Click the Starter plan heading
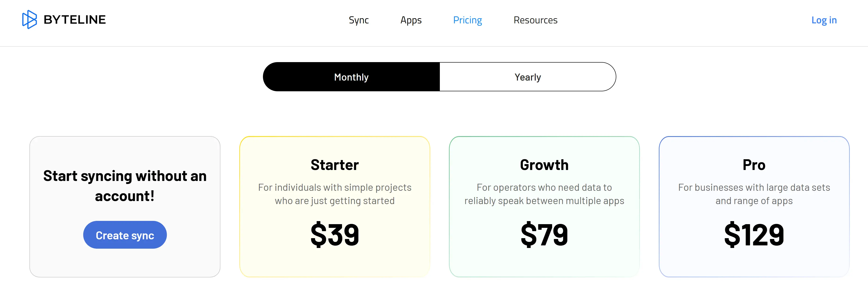The width and height of the screenshot is (868, 304). click(x=335, y=165)
